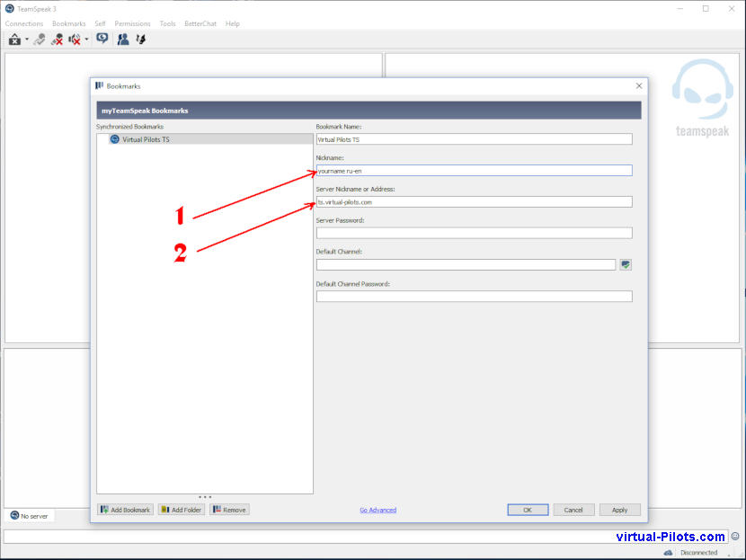
Task: Click the Default Channel Password field
Action: click(475, 296)
